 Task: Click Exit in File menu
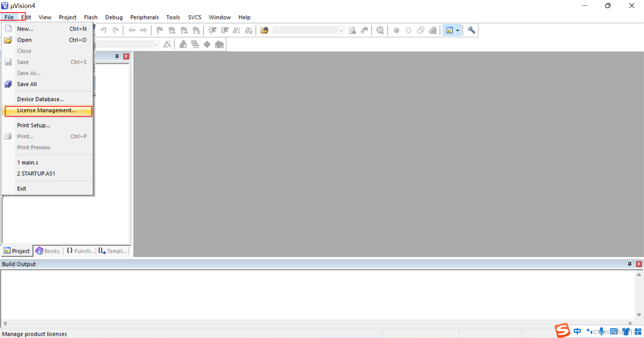pos(47,189)
